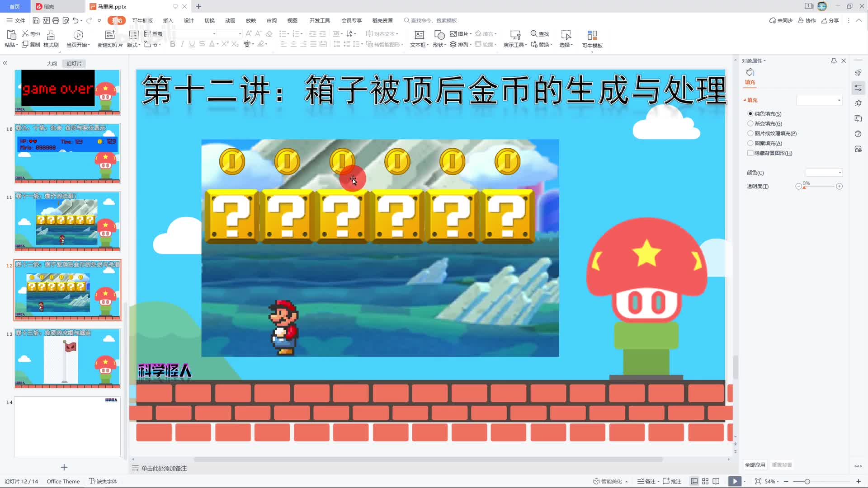Pin the Object Properties panel
Screen dimensions: 868x488
tap(834, 61)
